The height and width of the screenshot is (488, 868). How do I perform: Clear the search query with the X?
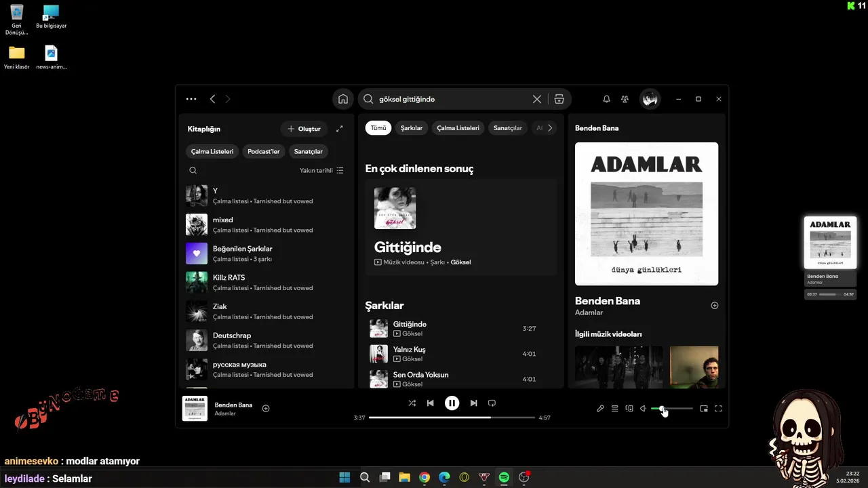[x=537, y=99]
